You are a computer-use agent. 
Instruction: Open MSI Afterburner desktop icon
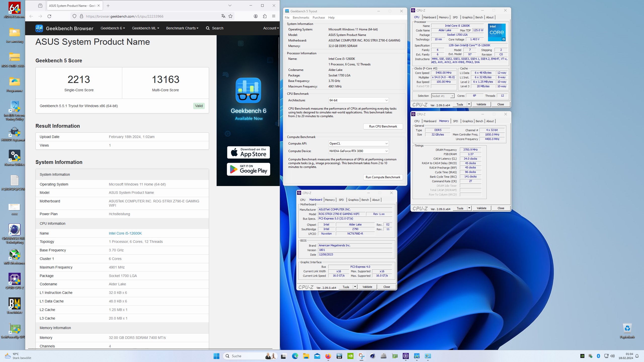pyautogui.click(x=14, y=256)
